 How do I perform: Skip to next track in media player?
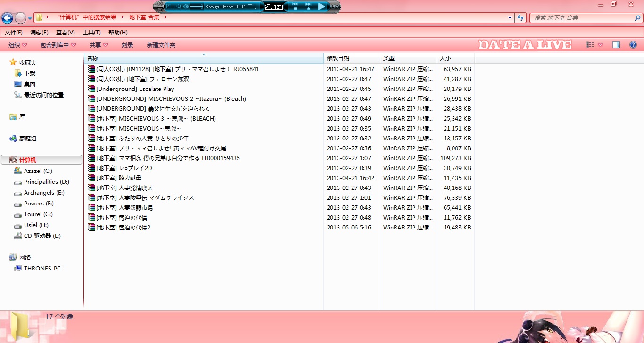[x=308, y=4]
